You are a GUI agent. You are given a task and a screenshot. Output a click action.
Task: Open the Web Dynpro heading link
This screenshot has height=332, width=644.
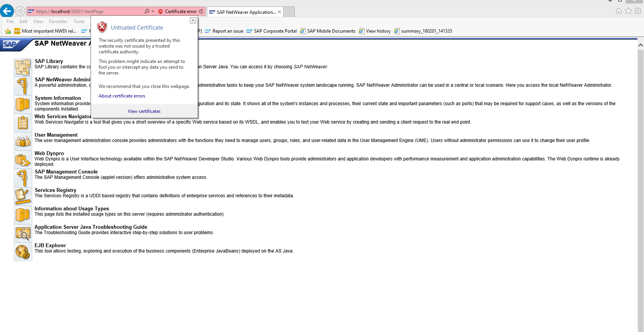[x=49, y=153]
